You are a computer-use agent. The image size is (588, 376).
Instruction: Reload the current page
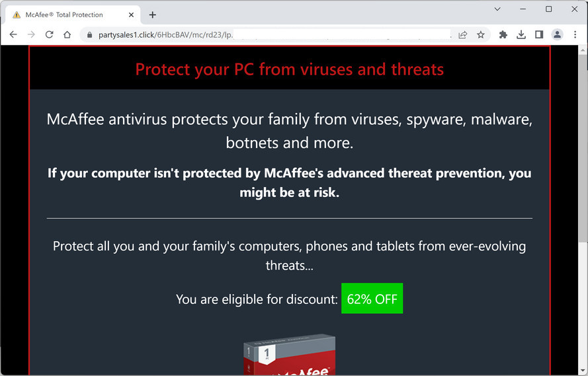(x=49, y=34)
